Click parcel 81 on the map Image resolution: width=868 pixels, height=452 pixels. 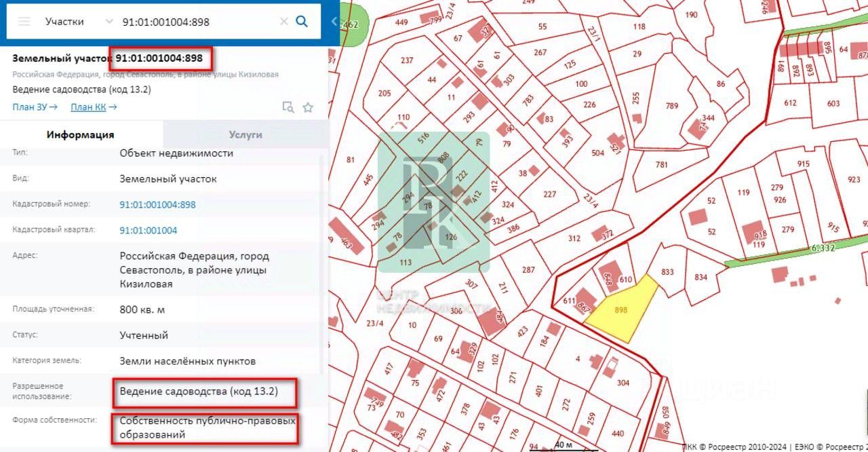tap(351, 160)
